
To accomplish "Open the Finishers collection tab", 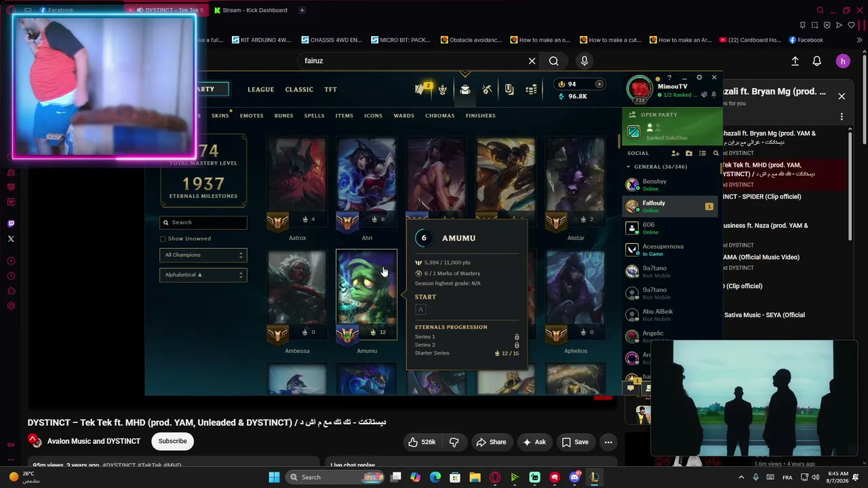I will point(481,116).
